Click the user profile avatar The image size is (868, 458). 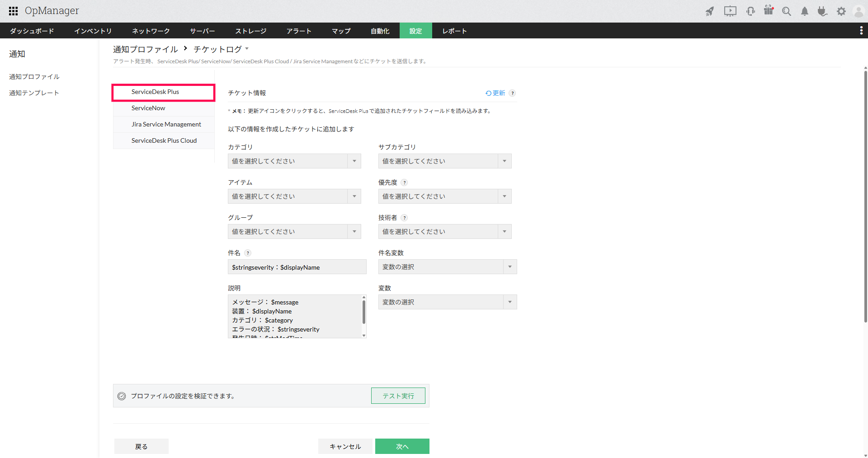point(859,11)
